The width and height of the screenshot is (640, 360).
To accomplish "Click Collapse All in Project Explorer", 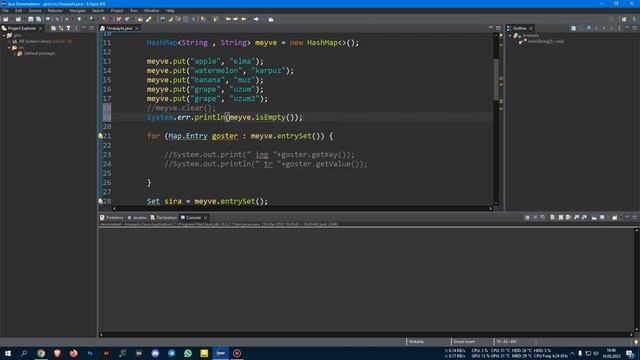I will [x=53, y=28].
